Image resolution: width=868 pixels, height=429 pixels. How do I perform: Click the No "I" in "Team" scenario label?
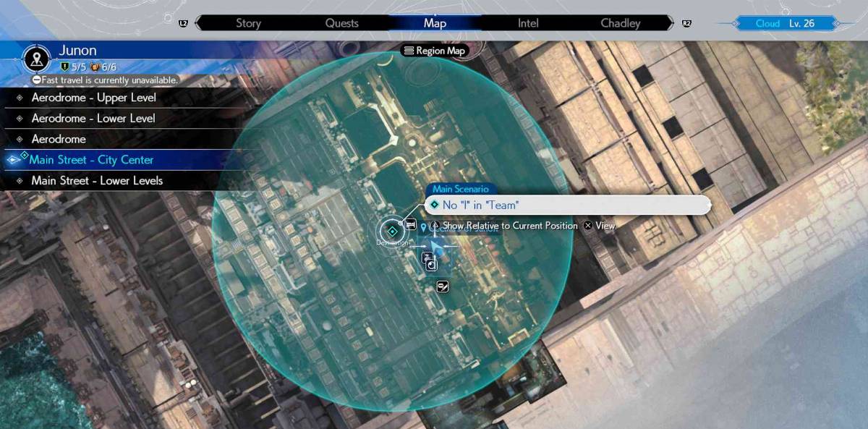pyautogui.click(x=480, y=205)
